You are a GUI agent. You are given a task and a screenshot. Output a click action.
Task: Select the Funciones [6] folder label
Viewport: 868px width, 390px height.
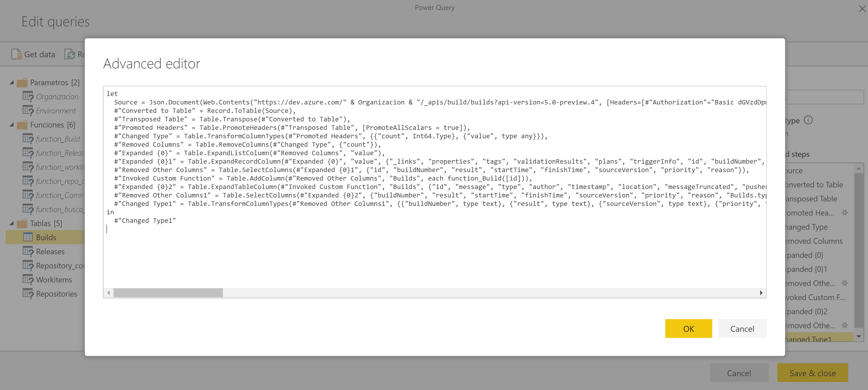pyautogui.click(x=53, y=125)
